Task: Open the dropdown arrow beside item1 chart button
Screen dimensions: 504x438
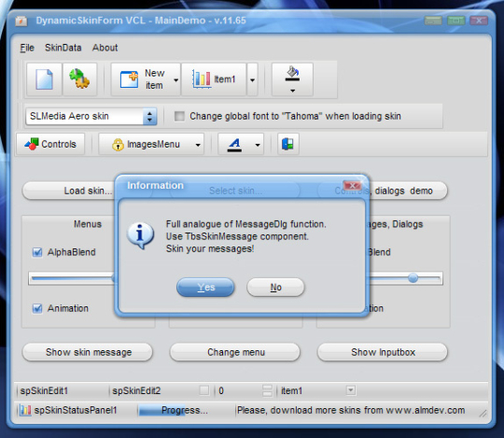Action: coord(253,80)
